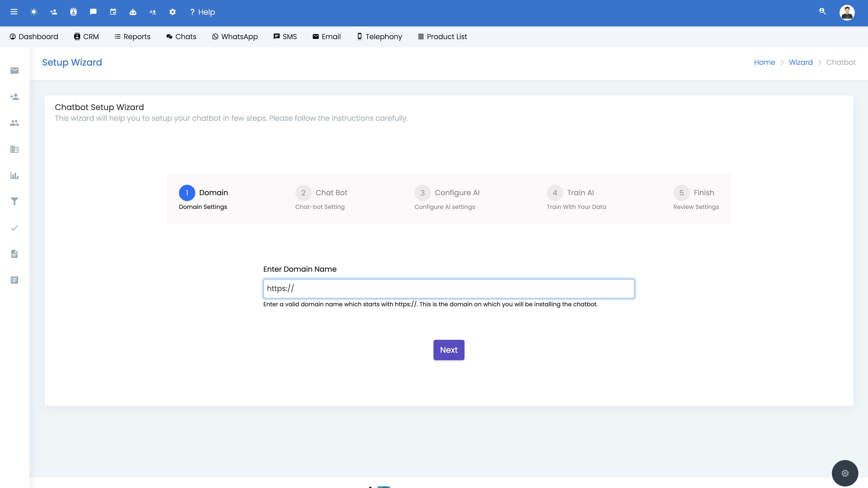Go to Wizard breadcrumb link

[x=801, y=62]
